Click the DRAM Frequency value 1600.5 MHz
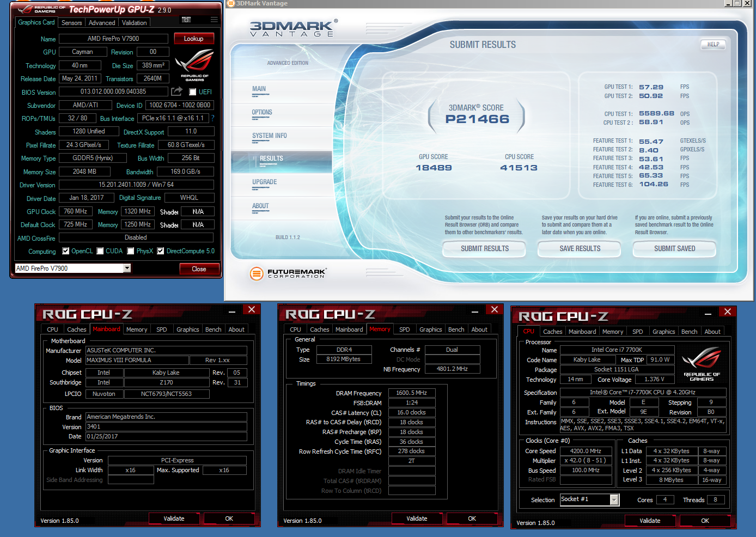Image resolution: width=756 pixels, height=537 pixels. tap(412, 393)
